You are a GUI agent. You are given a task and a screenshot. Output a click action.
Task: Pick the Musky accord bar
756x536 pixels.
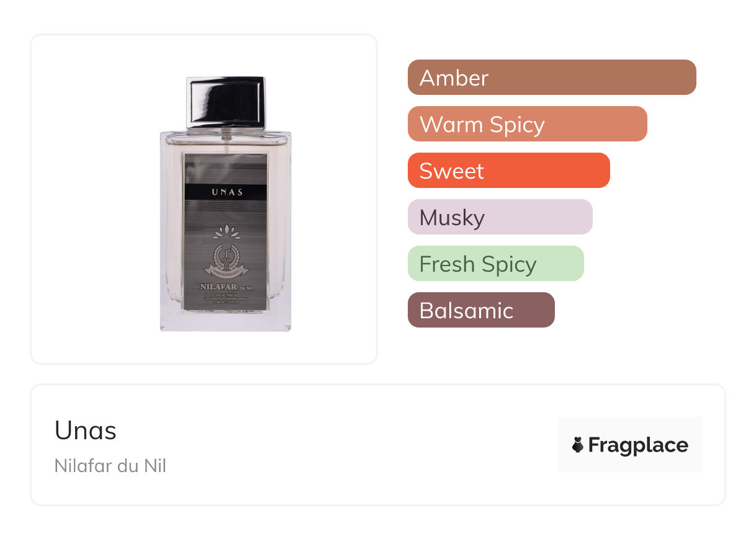[x=500, y=217]
